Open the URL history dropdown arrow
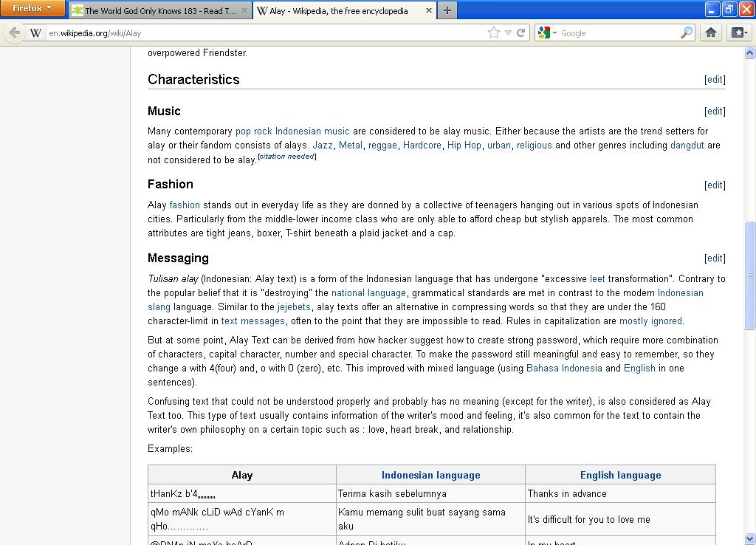The image size is (756, 545). click(x=508, y=32)
